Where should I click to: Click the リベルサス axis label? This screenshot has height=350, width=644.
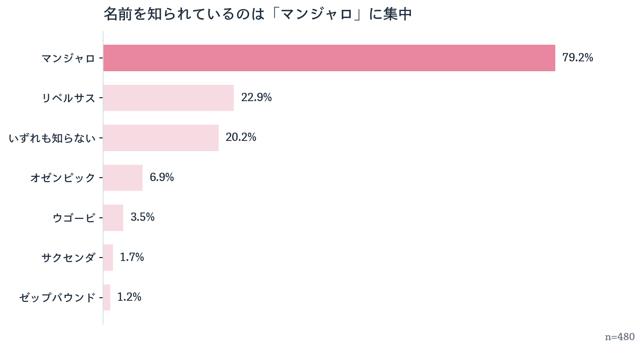[x=68, y=98]
